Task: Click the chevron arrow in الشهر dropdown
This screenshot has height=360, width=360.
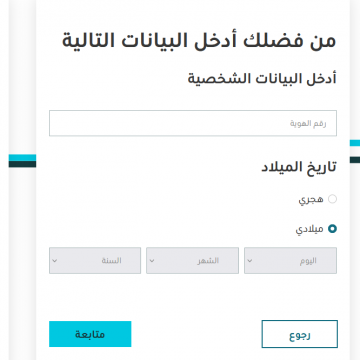Action: click(152, 261)
